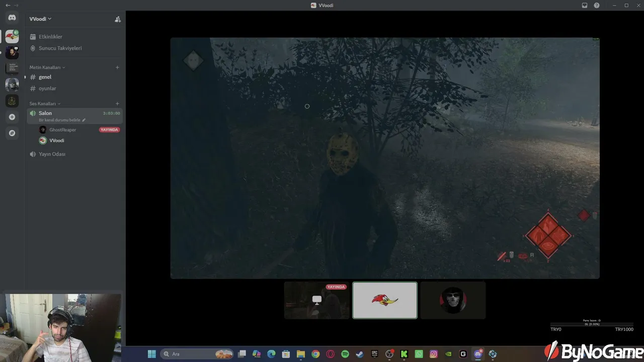
Task: Click "Bir kanal durumu belirle" status text
Action: tap(60, 120)
